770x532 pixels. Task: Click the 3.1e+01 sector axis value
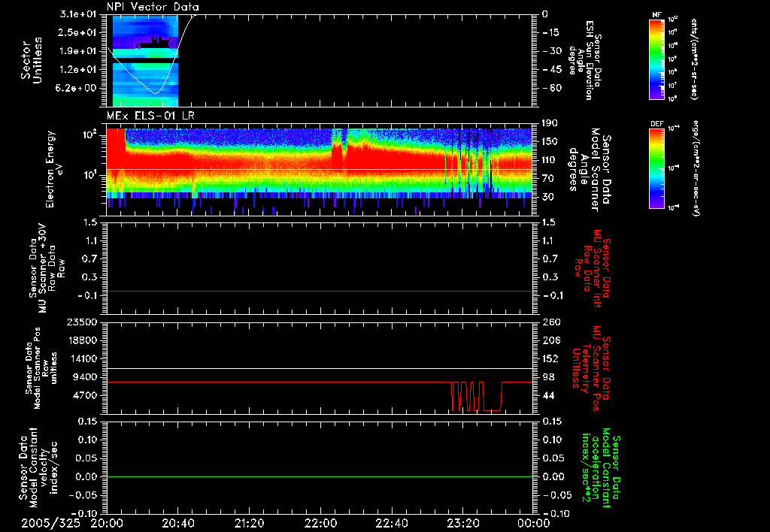(78, 14)
